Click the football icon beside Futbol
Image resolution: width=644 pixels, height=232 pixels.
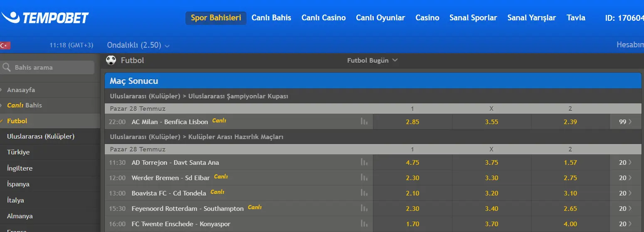[111, 60]
